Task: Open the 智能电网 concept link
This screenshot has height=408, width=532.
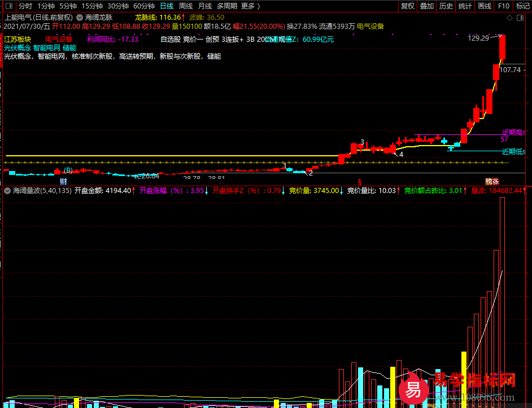Action: tap(46, 48)
